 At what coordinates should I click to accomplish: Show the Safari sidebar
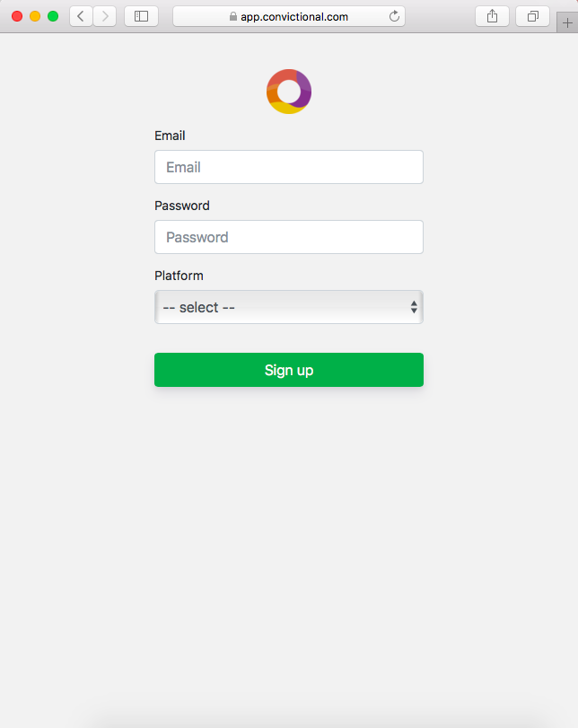click(141, 16)
